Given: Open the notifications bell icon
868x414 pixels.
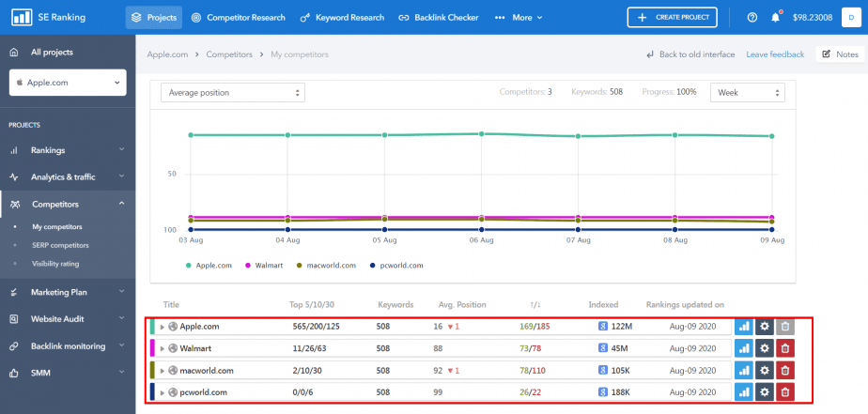Looking at the screenshot, I should click(x=776, y=17).
